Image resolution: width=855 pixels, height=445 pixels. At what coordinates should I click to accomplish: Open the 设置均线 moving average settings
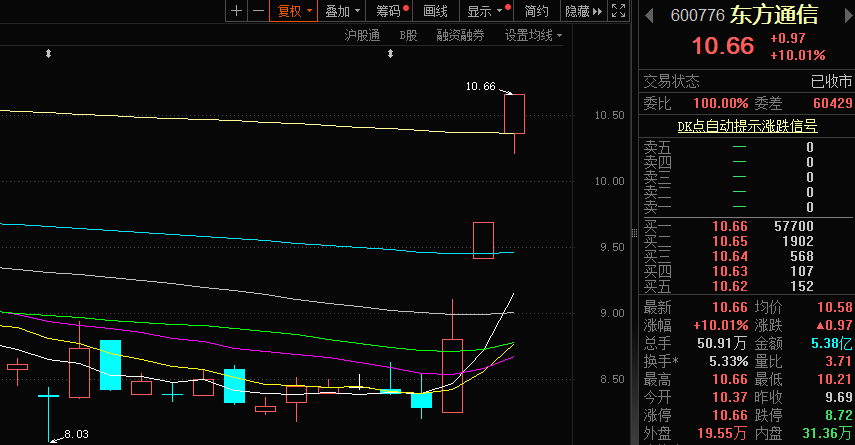(x=533, y=35)
